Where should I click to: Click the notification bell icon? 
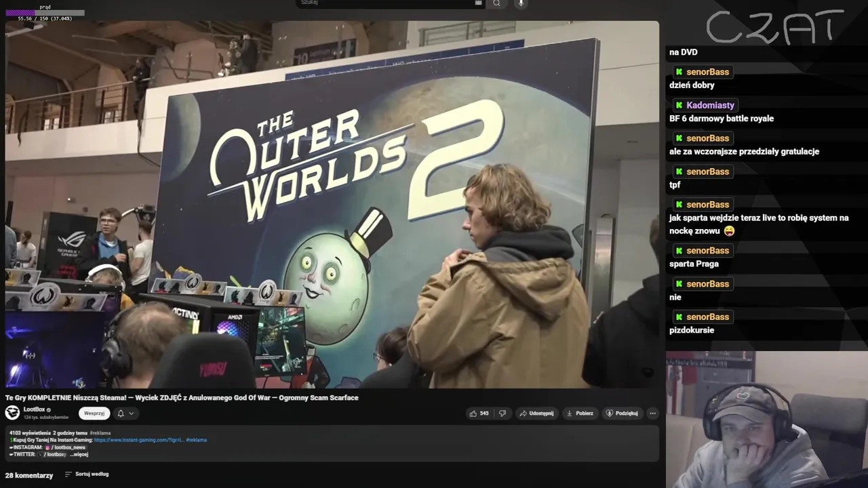coord(121,413)
